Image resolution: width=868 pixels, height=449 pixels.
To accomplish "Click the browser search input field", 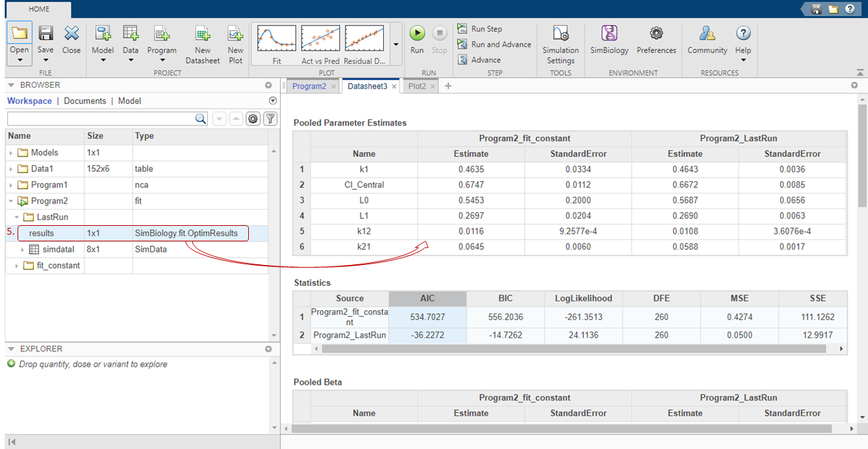I will pos(101,119).
